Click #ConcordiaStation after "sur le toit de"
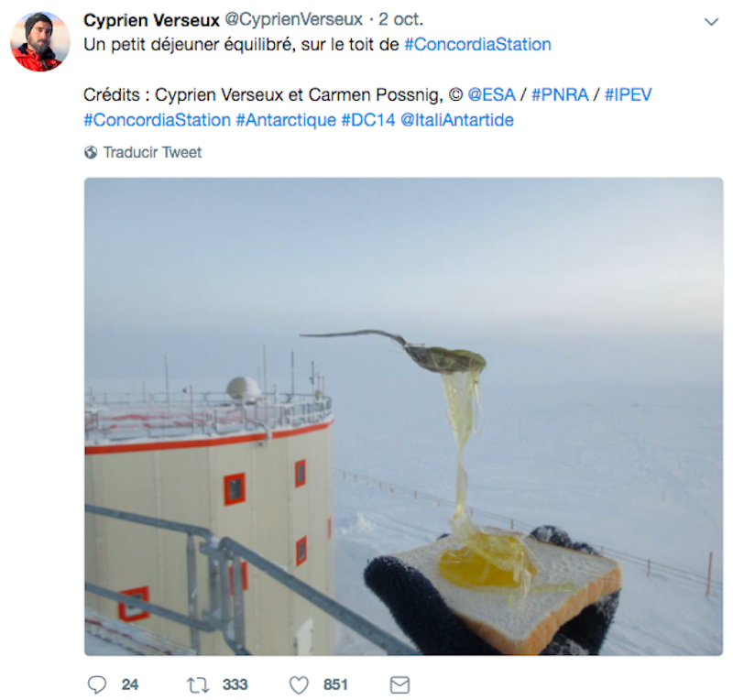This screenshot has width=733, height=700. tap(477, 44)
